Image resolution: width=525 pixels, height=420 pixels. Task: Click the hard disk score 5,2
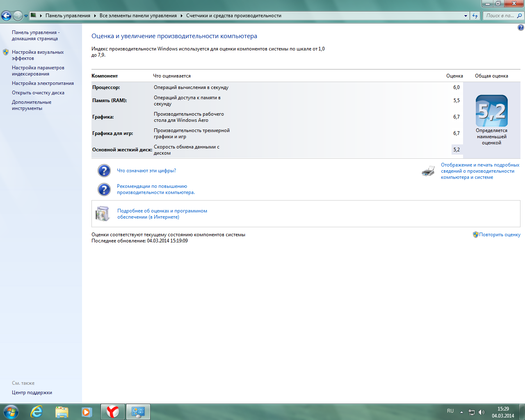coord(457,150)
